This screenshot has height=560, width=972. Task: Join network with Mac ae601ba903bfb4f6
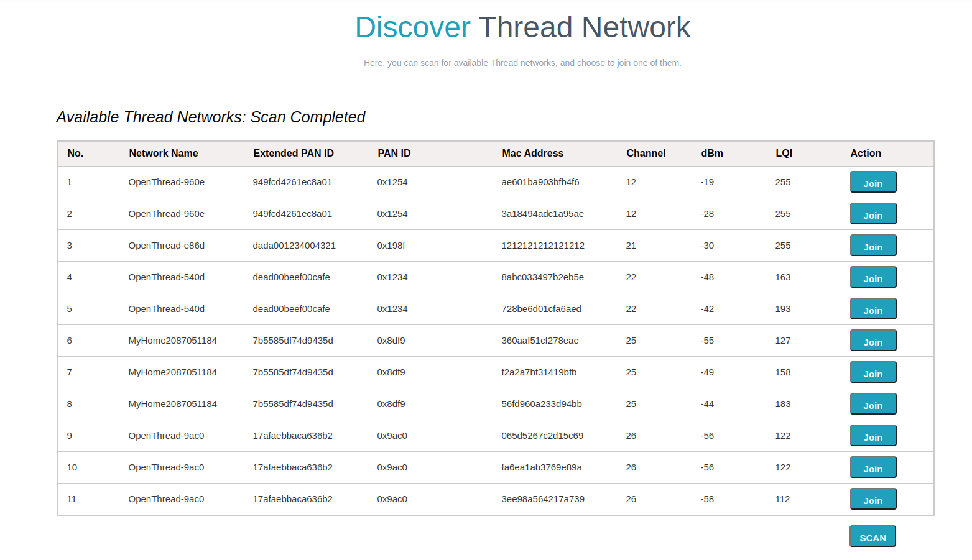[873, 182]
